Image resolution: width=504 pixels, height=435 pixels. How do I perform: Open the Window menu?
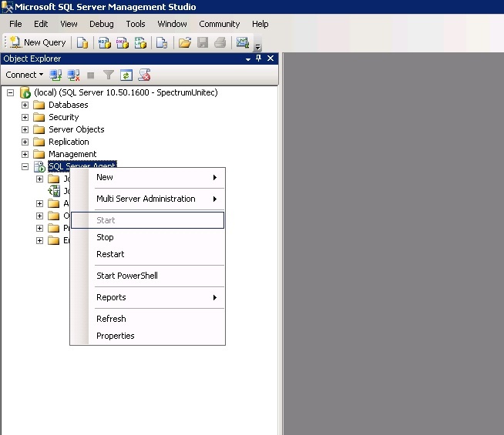pyautogui.click(x=172, y=24)
